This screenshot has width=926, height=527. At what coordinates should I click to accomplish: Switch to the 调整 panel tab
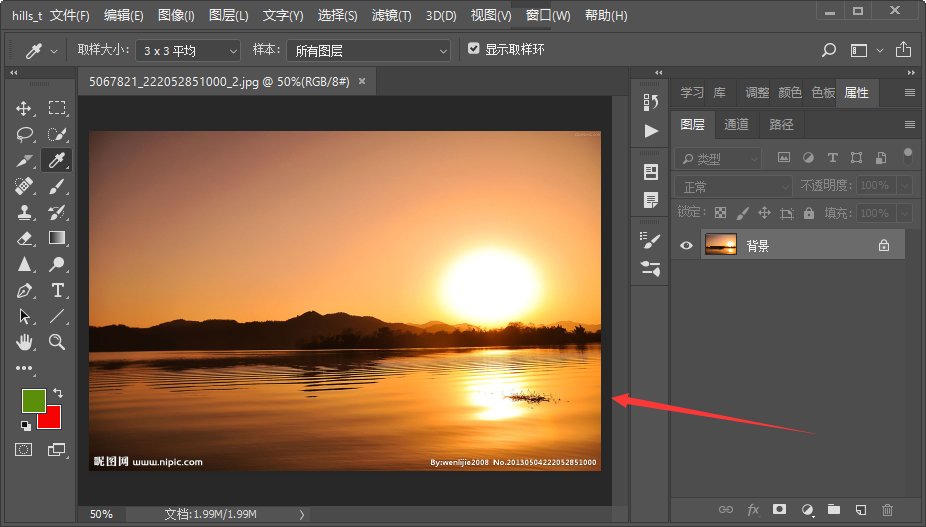(x=757, y=93)
